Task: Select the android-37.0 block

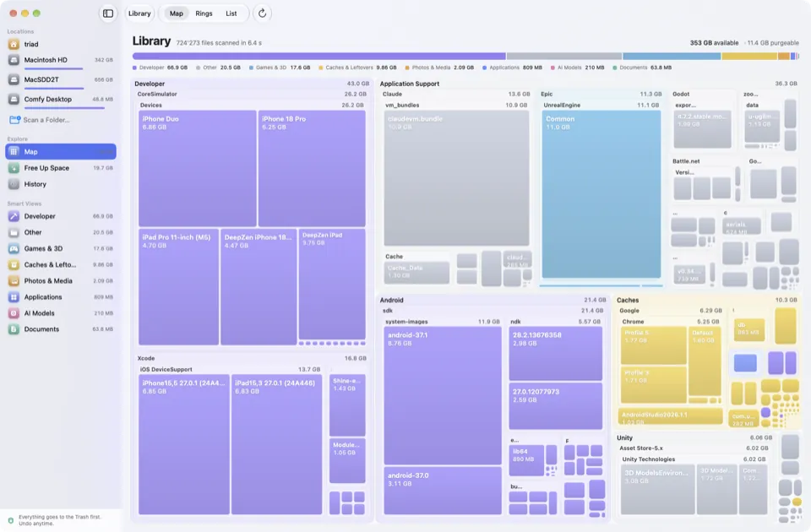Action: tap(443, 491)
